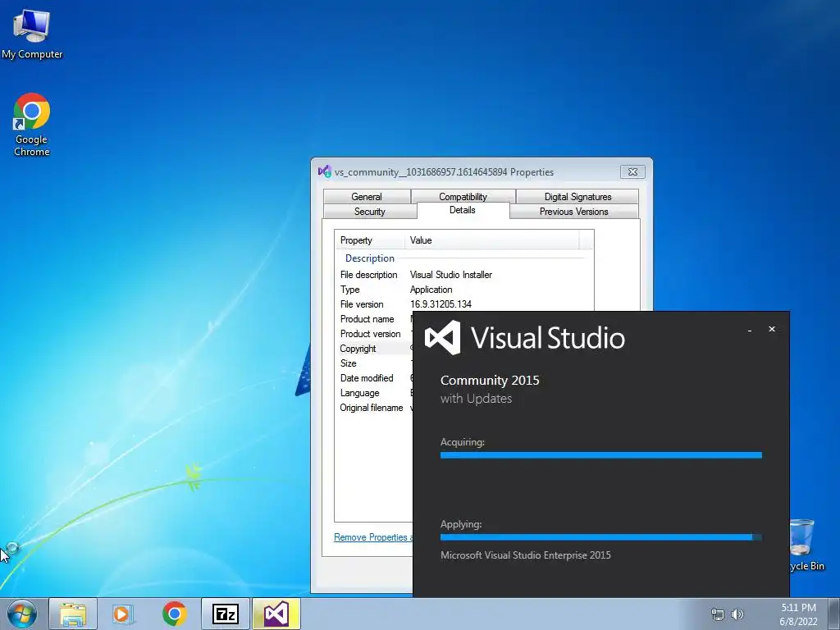The height and width of the screenshot is (630, 840).
Task: Select the File description row label
Action: [x=368, y=275]
